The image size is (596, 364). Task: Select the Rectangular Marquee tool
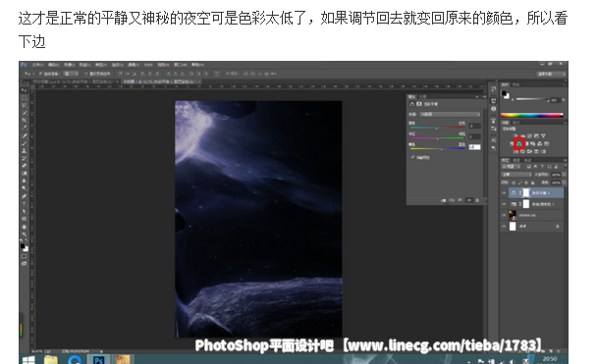[25, 98]
